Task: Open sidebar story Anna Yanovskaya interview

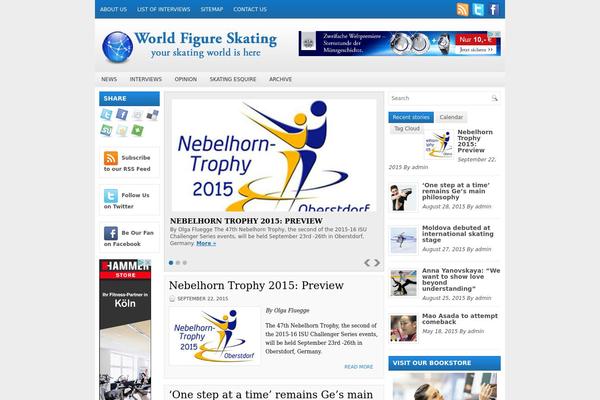Action: [461, 279]
